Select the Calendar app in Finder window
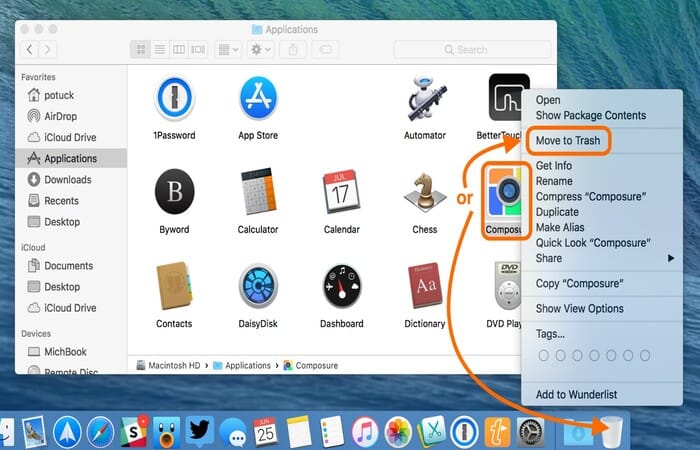This screenshot has height=450, width=700. (x=342, y=192)
